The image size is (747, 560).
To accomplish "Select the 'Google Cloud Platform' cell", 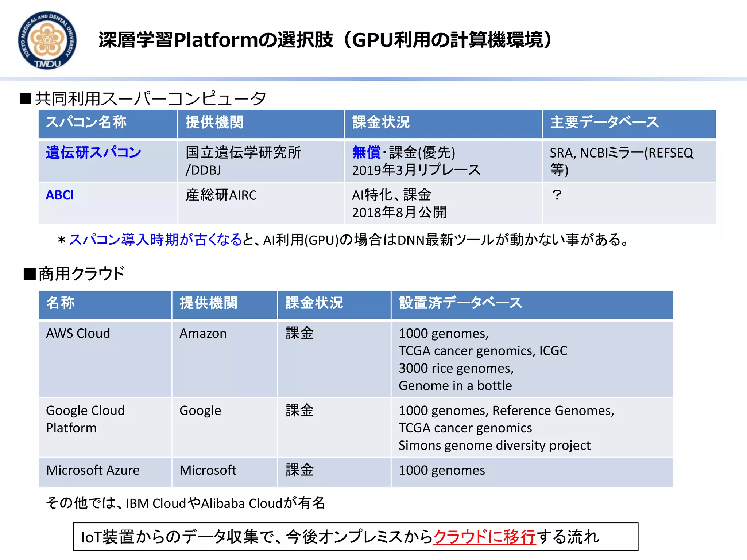I will click(x=105, y=427).
